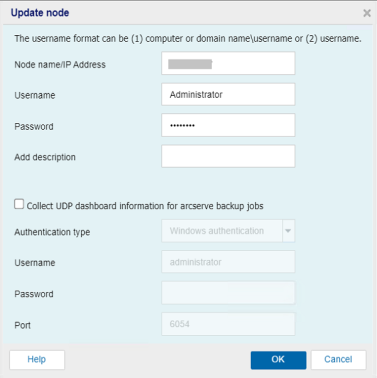This screenshot has width=377, height=378.
Task: Click the disabled Password field above Port
Action: [x=228, y=293]
